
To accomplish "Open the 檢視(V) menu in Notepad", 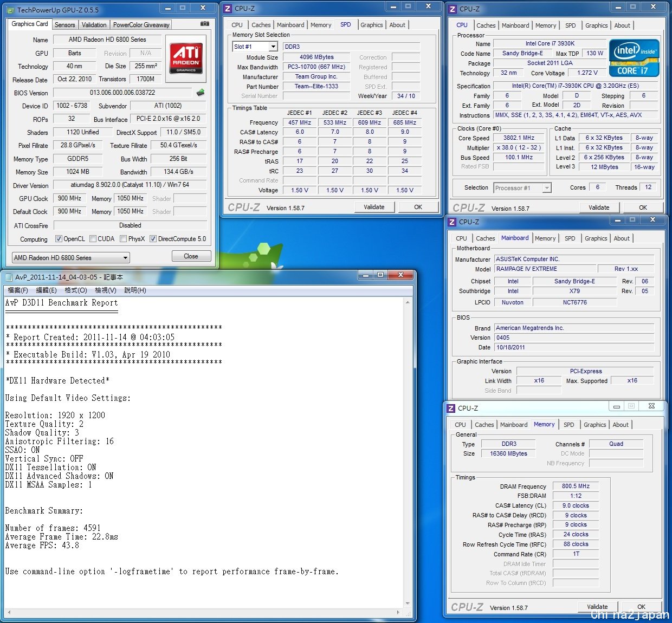I will click(x=106, y=290).
